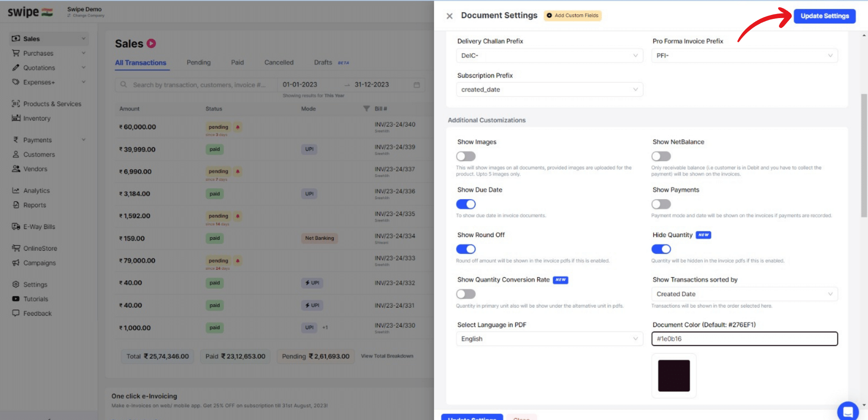
Task: Click the dark document color swatch
Action: 674,376
